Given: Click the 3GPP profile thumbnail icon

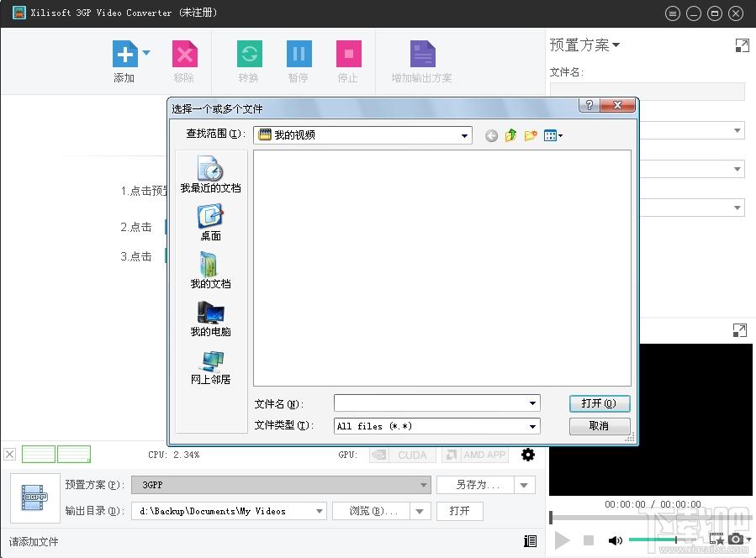Looking at the screenshot, I should 35,498.
